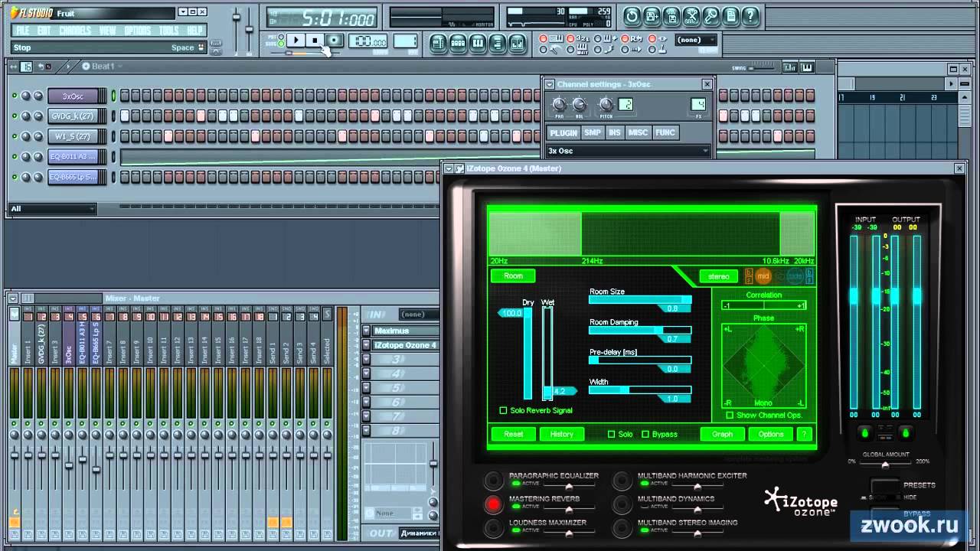Toggle the mute LED on the Master mixer track

point(14,423)
